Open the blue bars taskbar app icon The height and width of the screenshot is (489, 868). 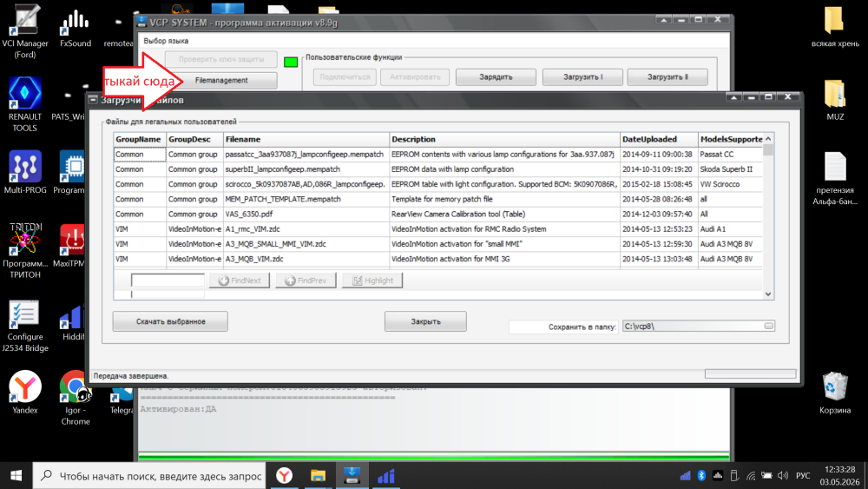[386, 476]
